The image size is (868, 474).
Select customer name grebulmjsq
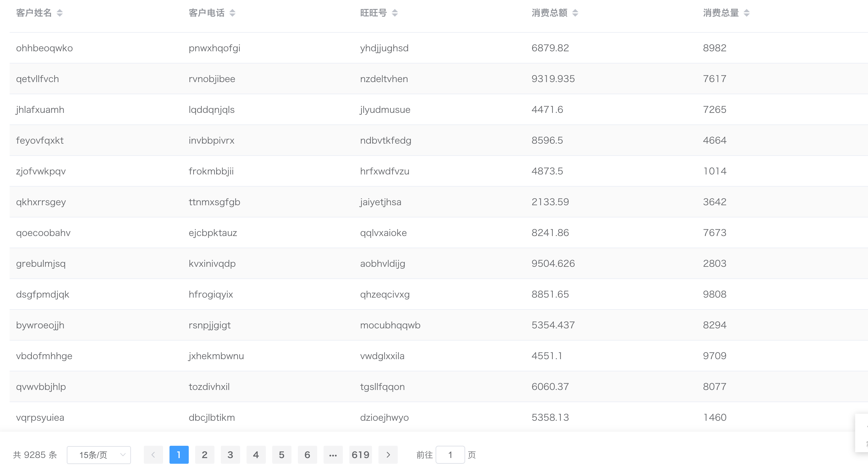tap(41, 264)
